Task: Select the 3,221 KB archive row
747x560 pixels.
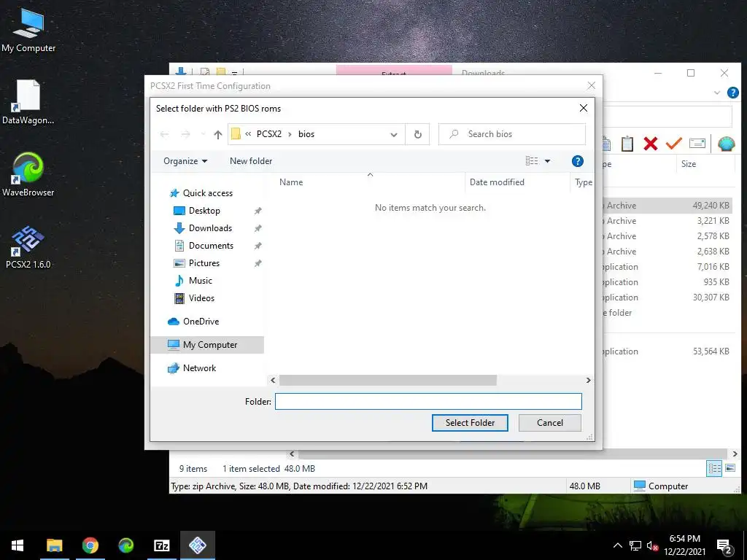Action: 667,221
